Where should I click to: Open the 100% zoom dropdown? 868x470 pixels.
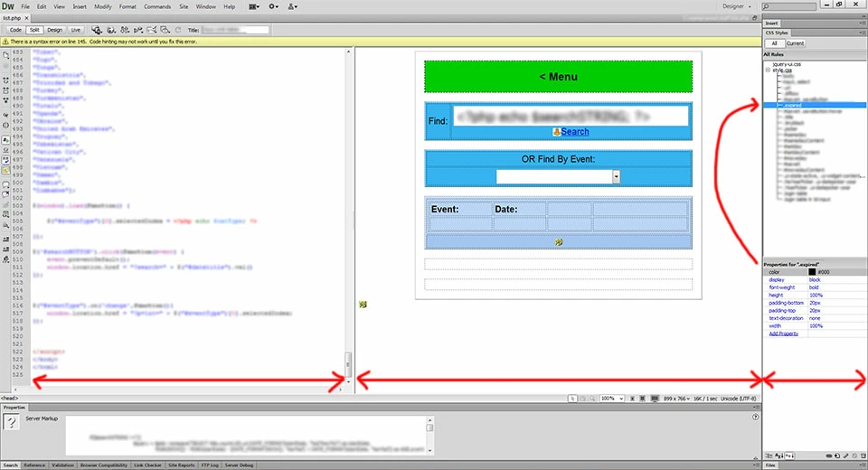coord(612,399)
